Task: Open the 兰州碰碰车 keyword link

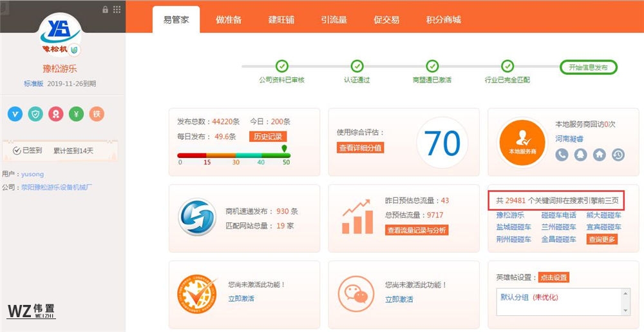Action: [558, 227]
